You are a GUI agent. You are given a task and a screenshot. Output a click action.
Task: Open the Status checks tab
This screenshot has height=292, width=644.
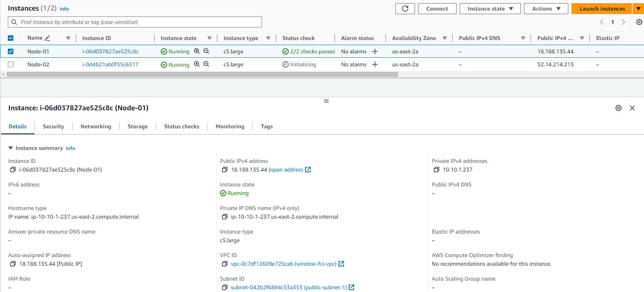click(x=182, y=126)
